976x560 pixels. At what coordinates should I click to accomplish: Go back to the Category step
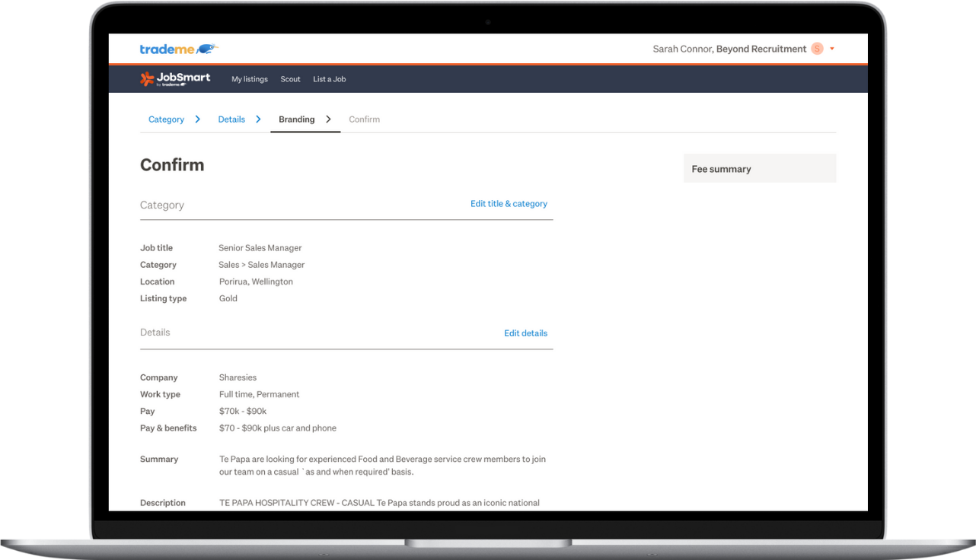[x=166, y=119]
